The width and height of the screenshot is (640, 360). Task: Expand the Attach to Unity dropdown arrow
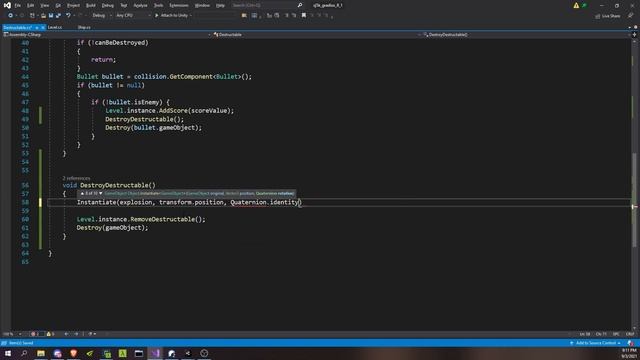(191, 16)
